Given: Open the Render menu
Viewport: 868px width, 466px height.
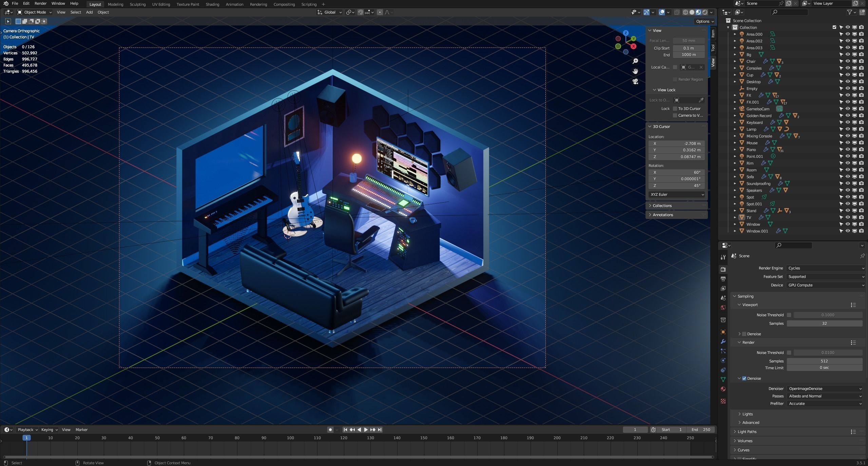Looking at the screenshot, I should click(40, 3).
